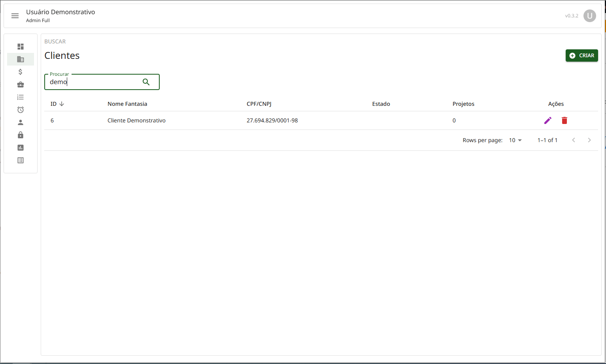Image resolution: width=606 pixels, height=364 pixels.
Task: Delete Cliente Demonstrativo using the trash icon
Action: 564,120
